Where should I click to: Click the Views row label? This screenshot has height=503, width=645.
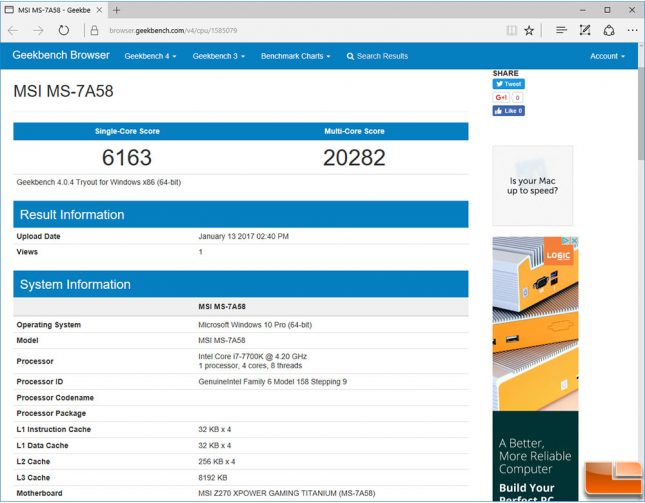tap(27, 252)
